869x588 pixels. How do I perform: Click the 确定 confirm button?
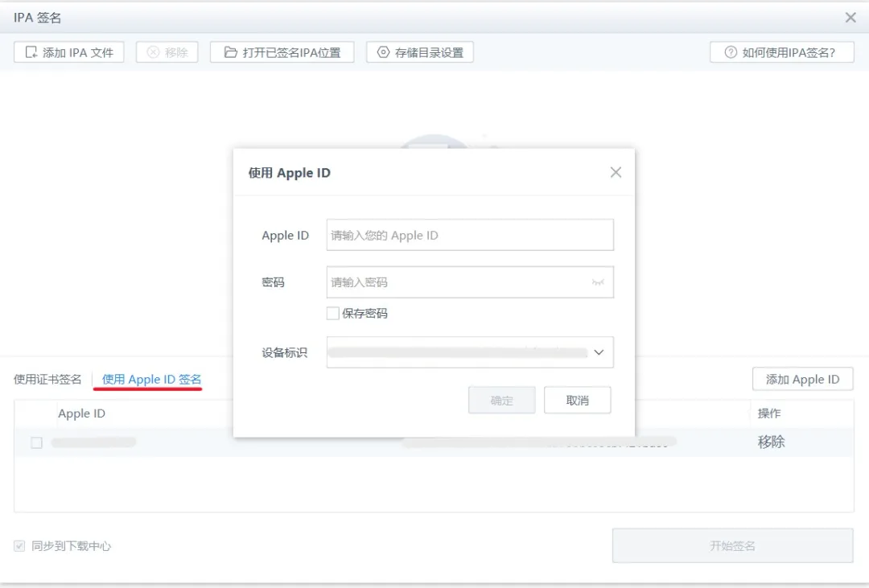click(501, 400)
